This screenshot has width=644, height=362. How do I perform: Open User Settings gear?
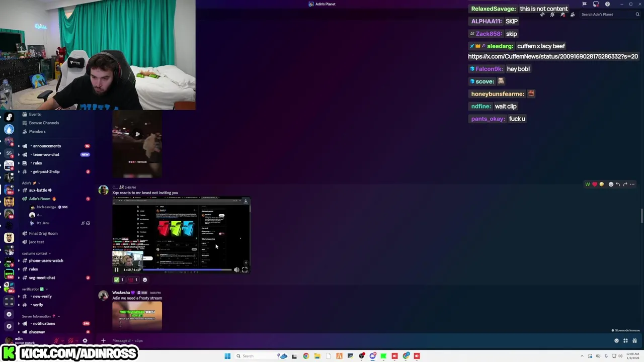tap(85, 340)
